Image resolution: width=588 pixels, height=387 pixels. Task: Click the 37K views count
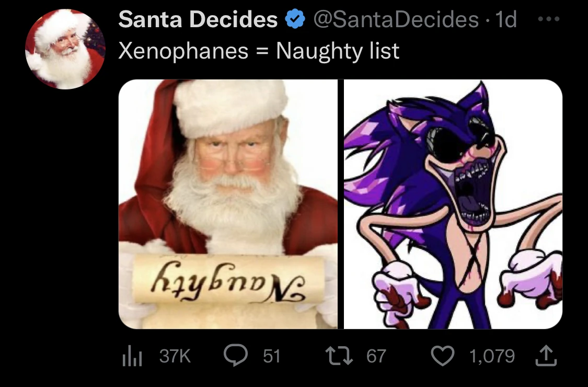175,357
